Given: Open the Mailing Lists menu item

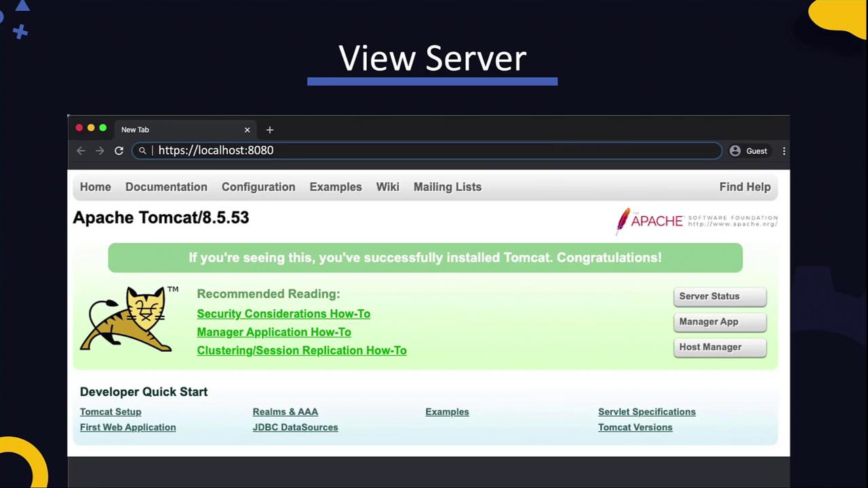Looking at the screenshot, I should 448,187.
